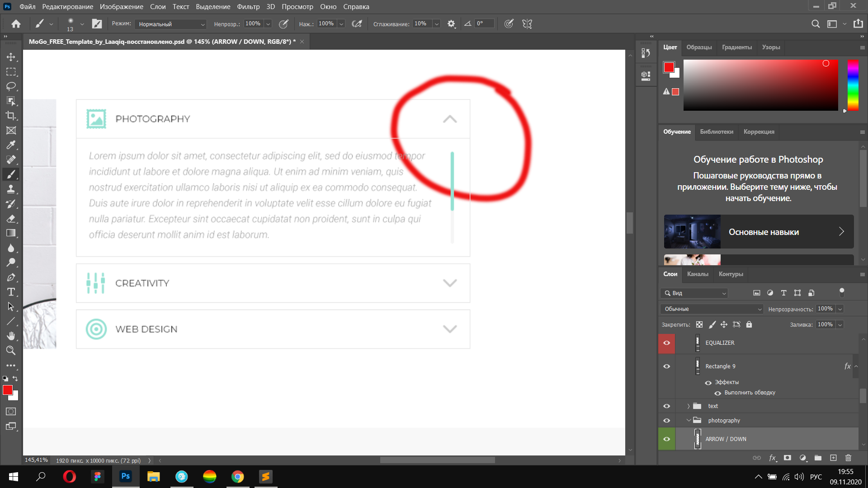Add a layer mask icon
This screenshot has height=488, width=868.
coord(788,458)
